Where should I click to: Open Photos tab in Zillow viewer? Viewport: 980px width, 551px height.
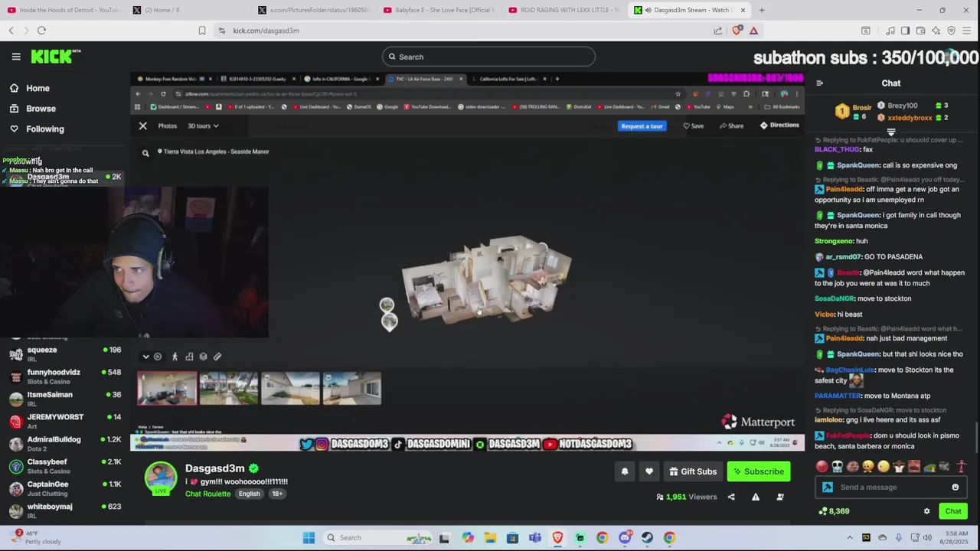click(167, 126)
